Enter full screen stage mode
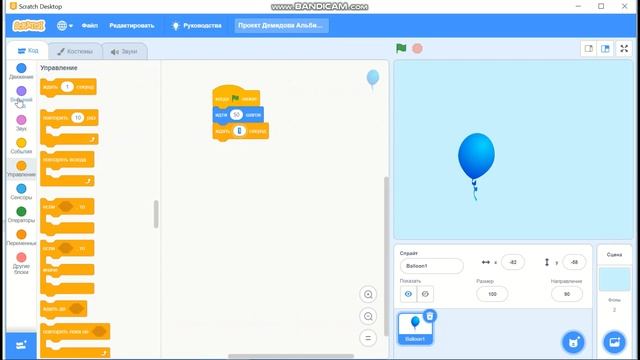The height and width of the screenshot is (360, 640). (624, 49)
